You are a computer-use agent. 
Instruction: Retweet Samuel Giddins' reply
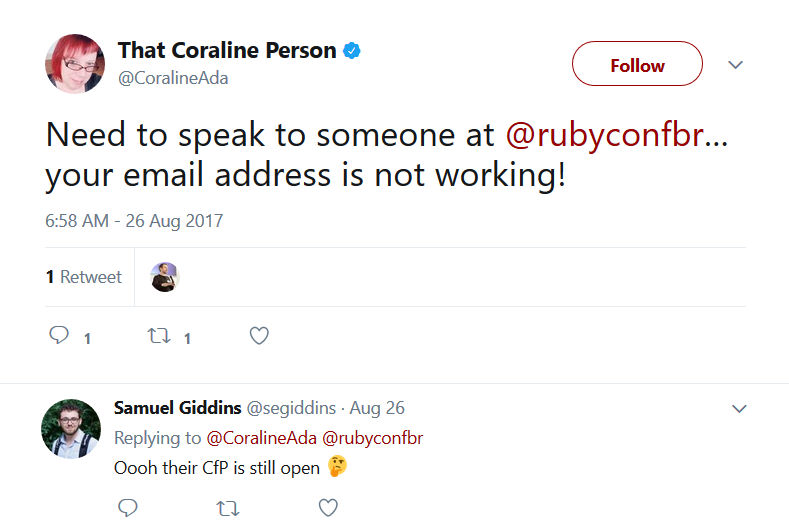227,508
